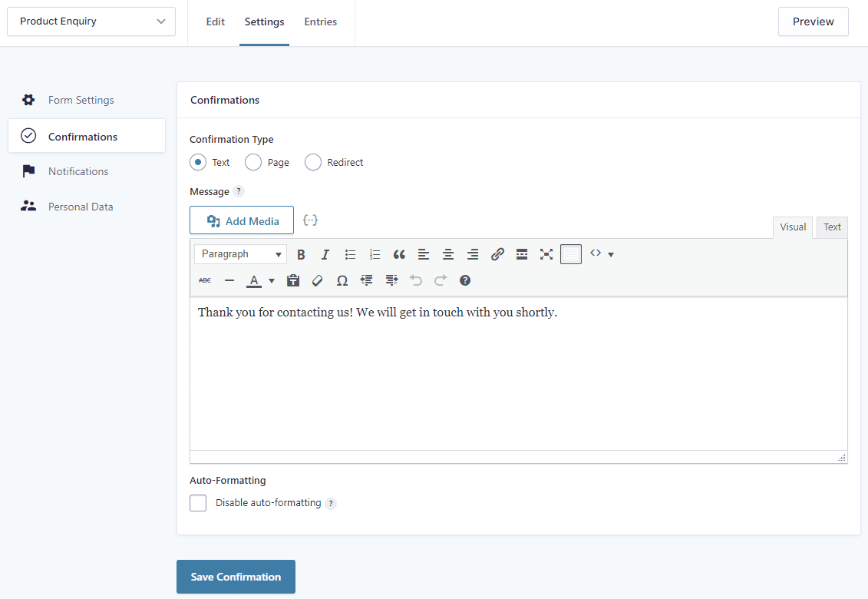Insert a blockquote
Viewport: 868px width, 599px height.
pos(398,253)
